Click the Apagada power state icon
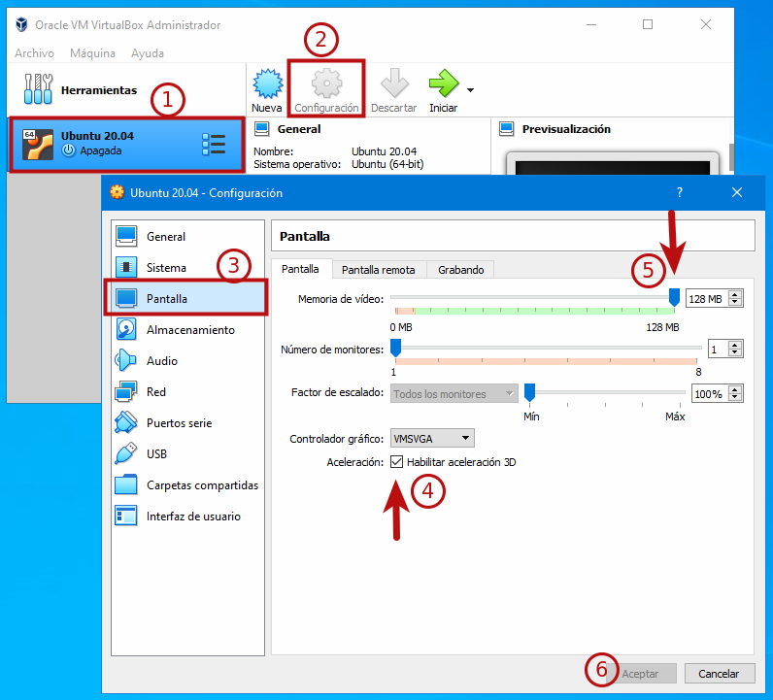773x700 pixels. pos(69,150)
